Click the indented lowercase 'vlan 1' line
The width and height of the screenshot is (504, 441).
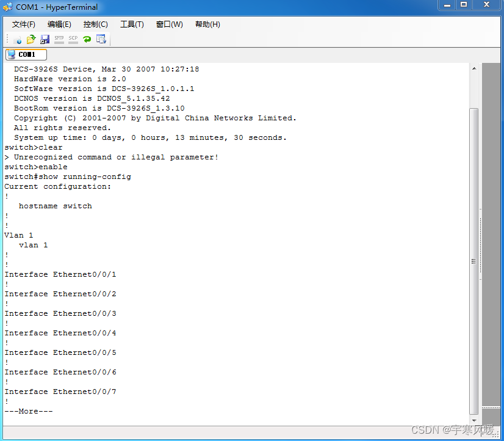(33, 245)
